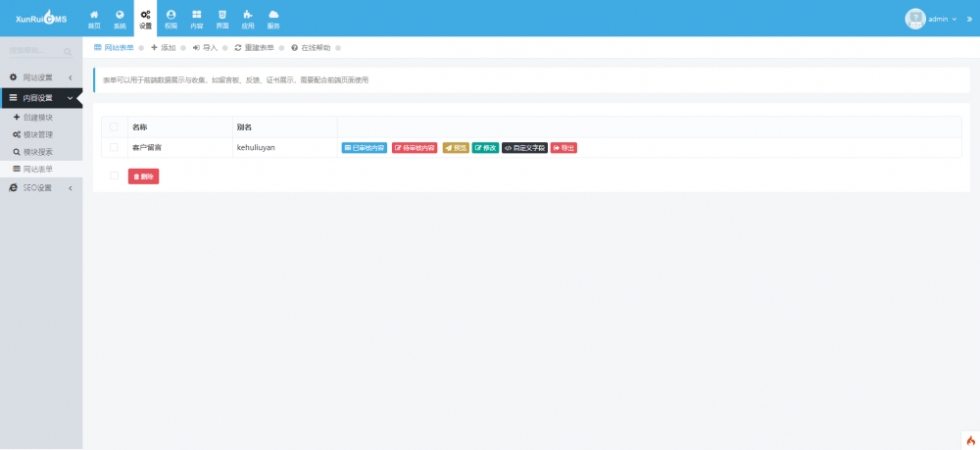This screenshot has height=450, width=980.
Task: Open 模块管理 in the sidebar
Action: pyautogui.click(x=37, y=135)
